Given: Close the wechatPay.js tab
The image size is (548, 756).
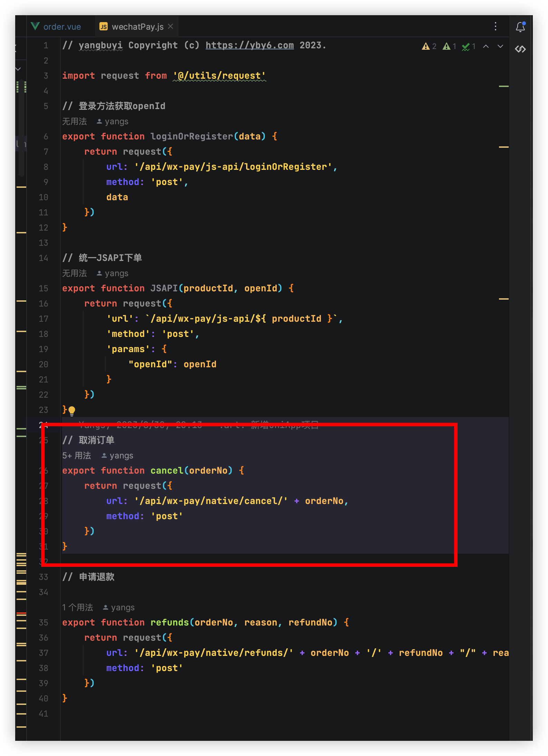Looking at the screenshot, I should click(x=170, y=26).
